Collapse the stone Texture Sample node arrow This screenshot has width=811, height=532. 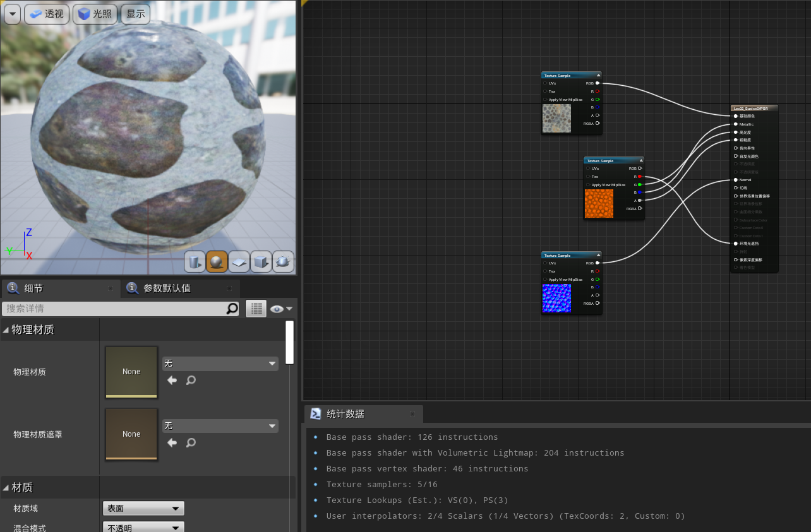[598, 75]
